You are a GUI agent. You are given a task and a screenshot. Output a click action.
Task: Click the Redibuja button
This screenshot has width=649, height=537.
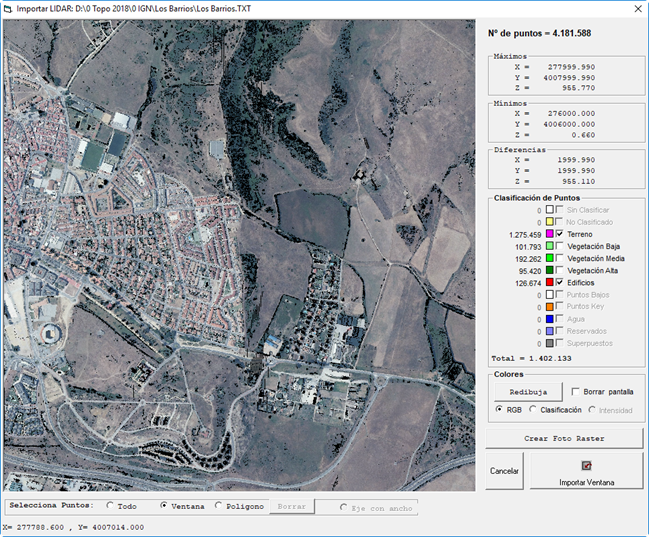(x=528, y=392)
